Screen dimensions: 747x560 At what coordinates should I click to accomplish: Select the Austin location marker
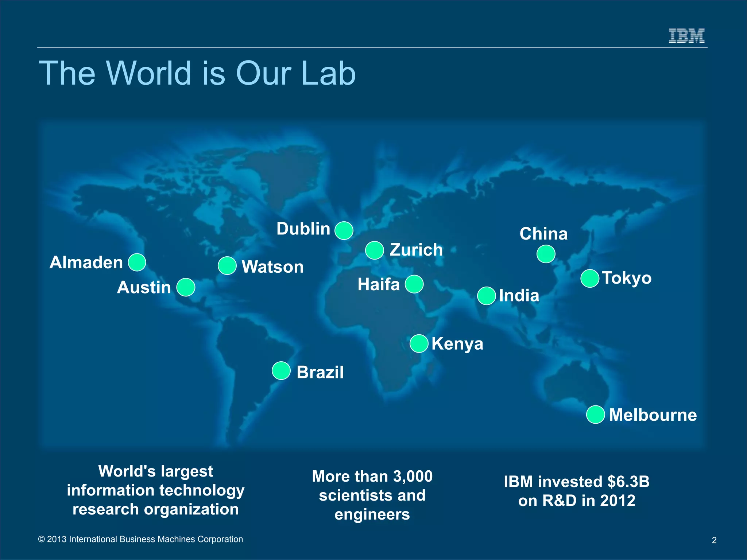[186, 287]
